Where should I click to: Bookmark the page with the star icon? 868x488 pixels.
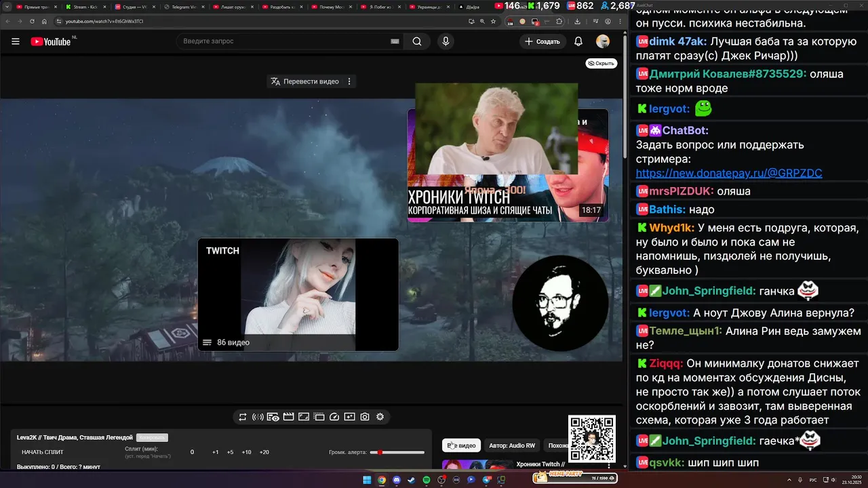493,22
